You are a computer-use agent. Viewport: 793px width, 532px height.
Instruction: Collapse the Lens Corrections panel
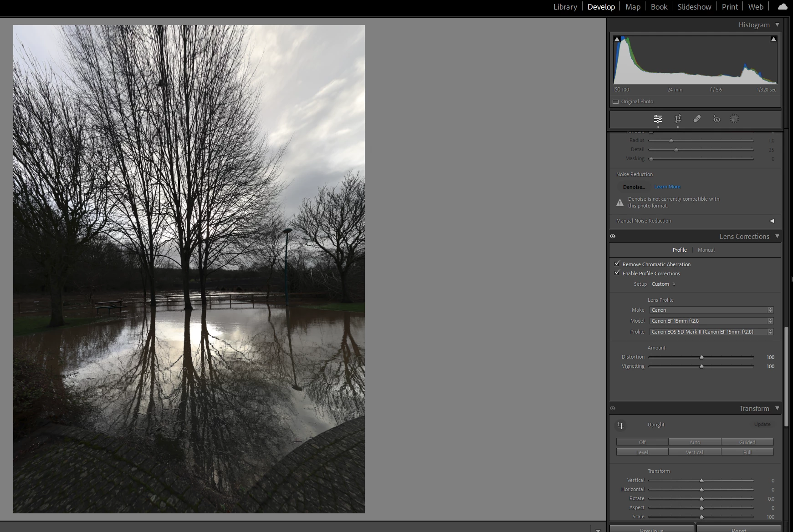pyautogui.click(x=777, y=236)
